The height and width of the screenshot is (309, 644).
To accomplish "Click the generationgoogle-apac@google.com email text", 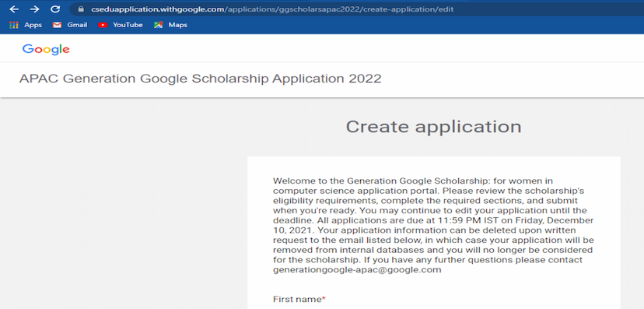I will (x=357, y=270).
